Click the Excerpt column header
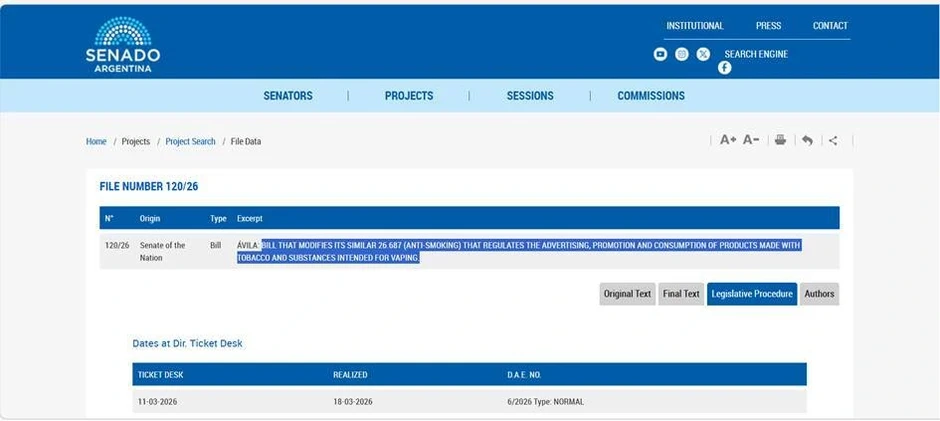This screenshot has width=940, height=421. pyautogui.click(x=249, y=218)
